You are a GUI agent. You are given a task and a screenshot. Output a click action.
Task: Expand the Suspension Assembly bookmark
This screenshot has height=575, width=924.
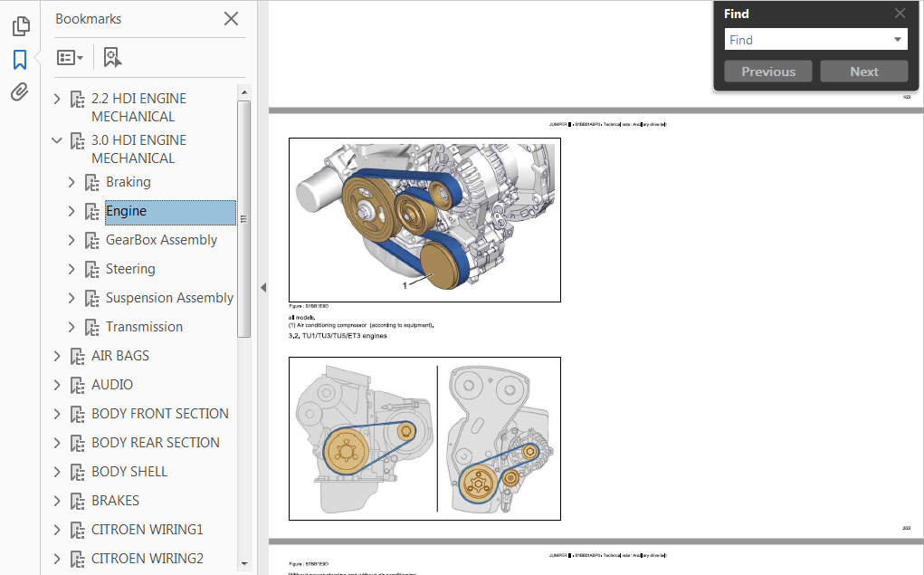(x=71, y=298)
